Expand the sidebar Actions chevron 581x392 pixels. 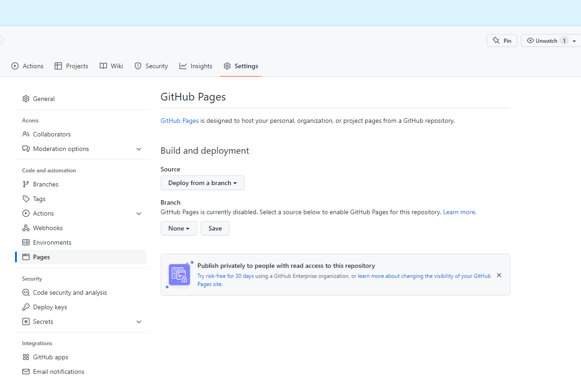pos(139,213)
